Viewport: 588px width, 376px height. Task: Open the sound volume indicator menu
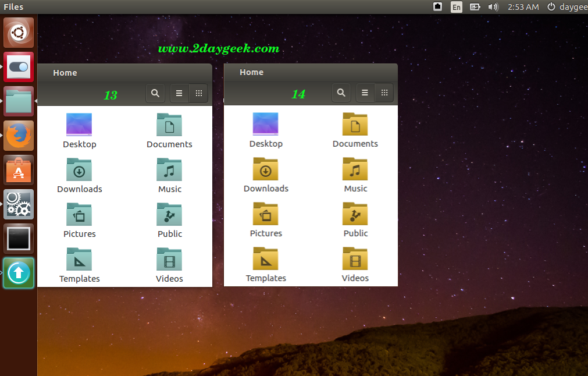point(493,7)
